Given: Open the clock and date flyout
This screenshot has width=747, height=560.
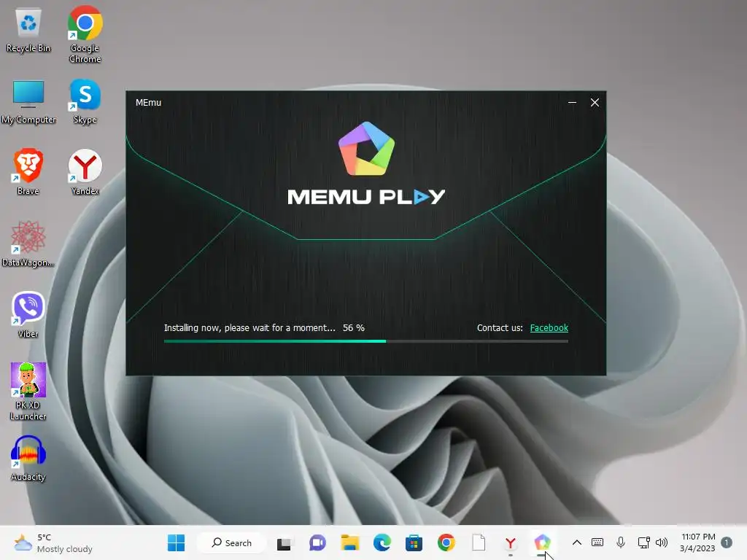Looking at the screenshot, I should coord(697,542).
